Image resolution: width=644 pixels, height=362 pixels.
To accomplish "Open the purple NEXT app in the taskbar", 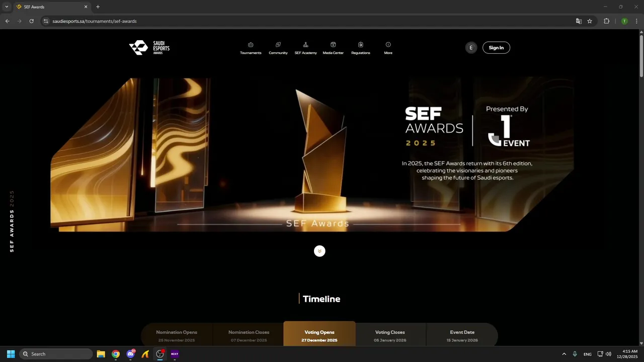I will (x=175, y=354).
